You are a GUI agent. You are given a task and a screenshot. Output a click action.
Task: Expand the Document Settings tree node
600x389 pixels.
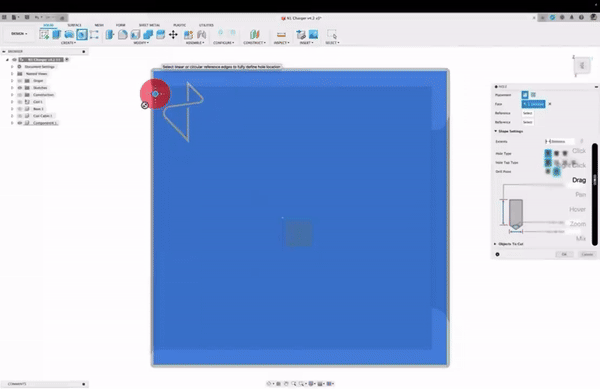[12, 67]
